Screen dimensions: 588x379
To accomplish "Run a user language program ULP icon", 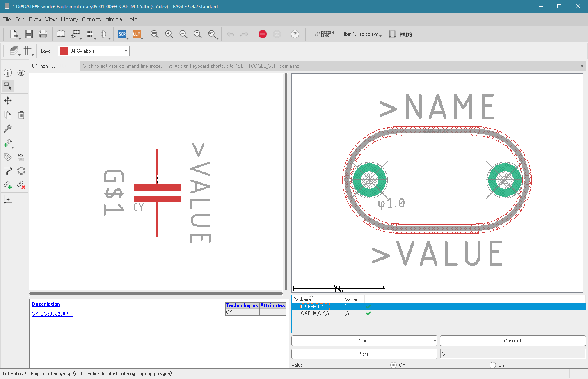I will pos(137,34).
